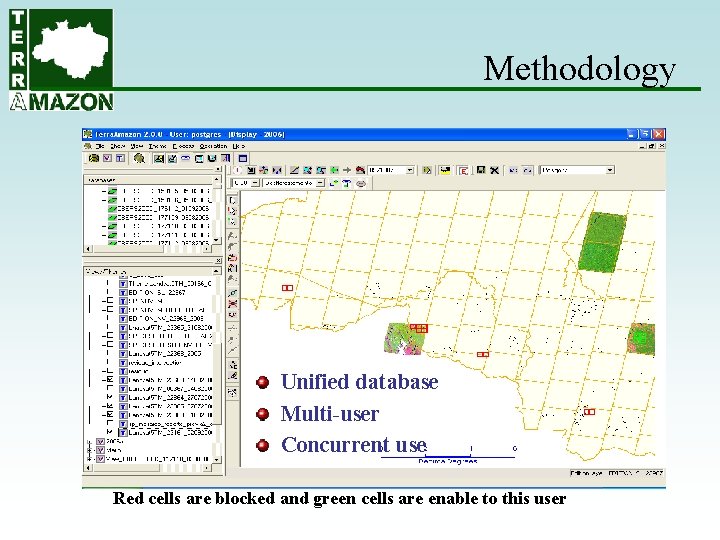Click the chain link icon in top toolbar

185,158
